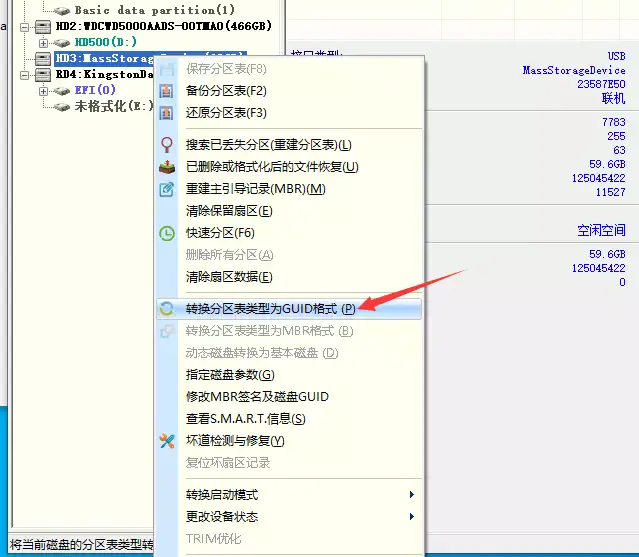Choose 已删除或格式化后的文件恢复(U)
The height and width of the screenshot is (557, 639).
289,167
